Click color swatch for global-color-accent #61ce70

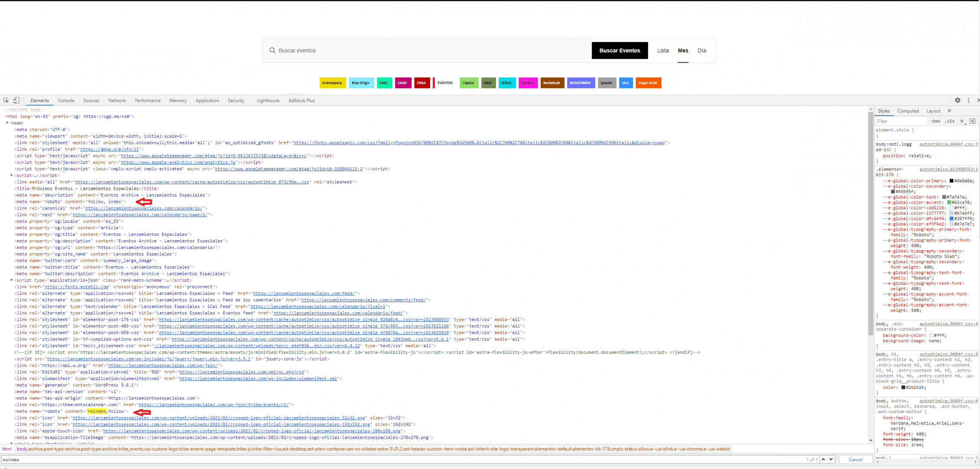pyautogui.click(x=949, y=202)
